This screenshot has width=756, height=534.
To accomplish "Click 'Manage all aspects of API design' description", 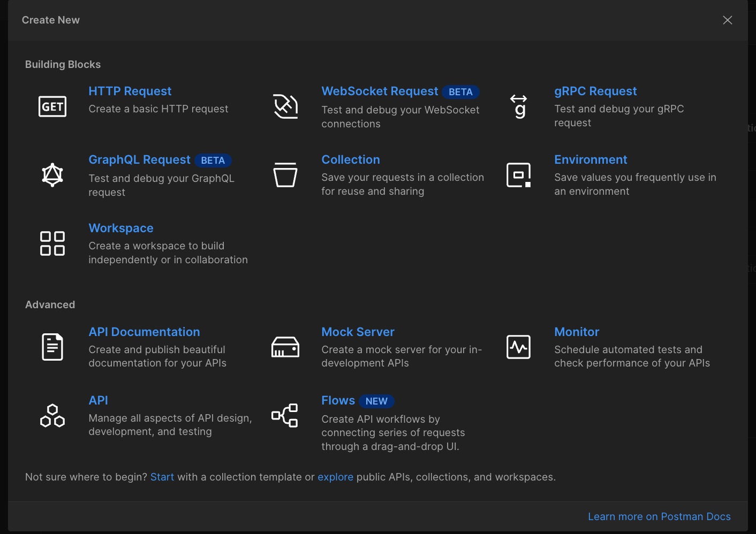I will point(170,425).
